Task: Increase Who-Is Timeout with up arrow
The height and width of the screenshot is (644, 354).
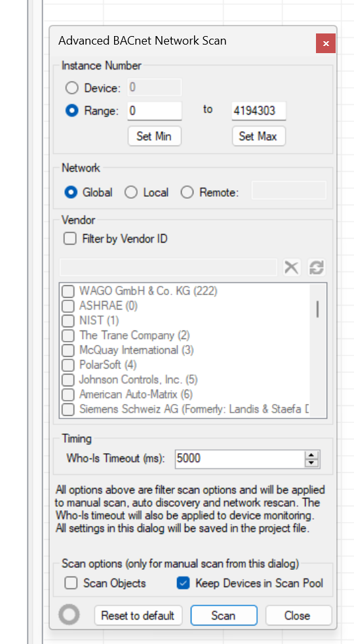Action: tap(311, 455)
